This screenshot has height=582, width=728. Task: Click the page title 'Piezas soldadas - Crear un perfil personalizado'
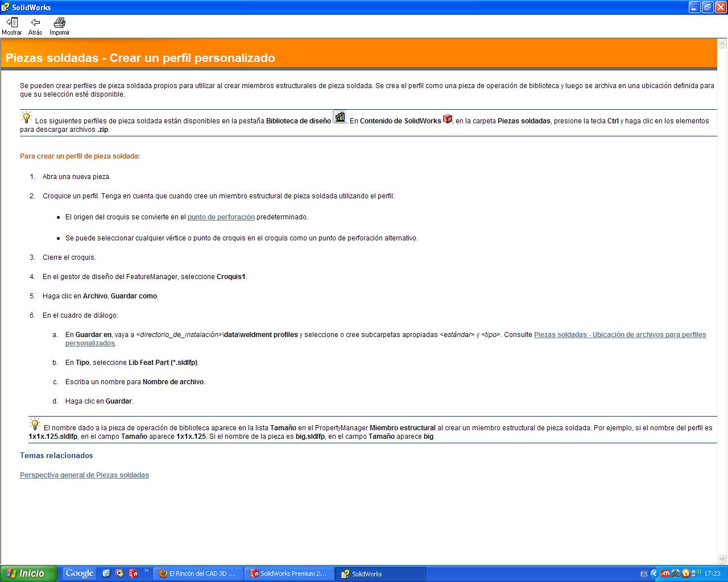coord(140,58)
